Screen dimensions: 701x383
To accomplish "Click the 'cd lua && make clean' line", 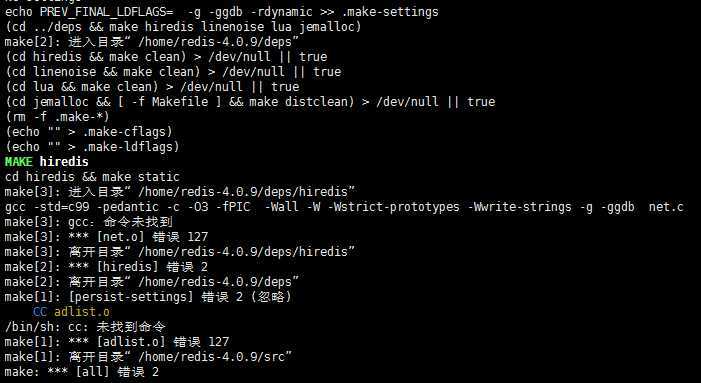I will (152, 86).
